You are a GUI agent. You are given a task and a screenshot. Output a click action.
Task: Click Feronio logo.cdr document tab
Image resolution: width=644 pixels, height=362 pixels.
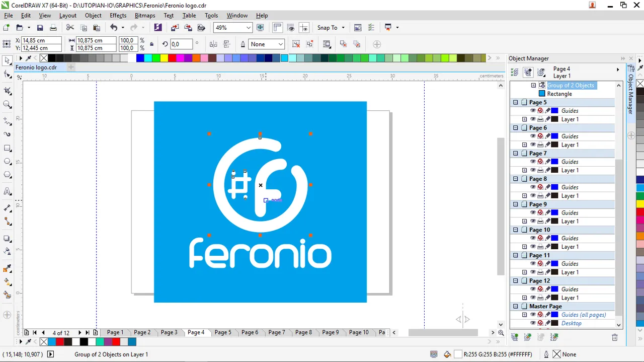[x=36, y=67]
